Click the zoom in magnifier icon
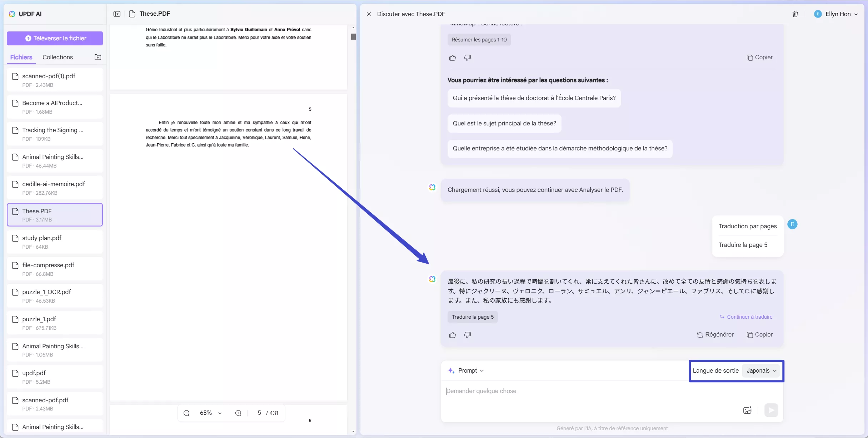868x438 pixels. (x=238, y=413)
